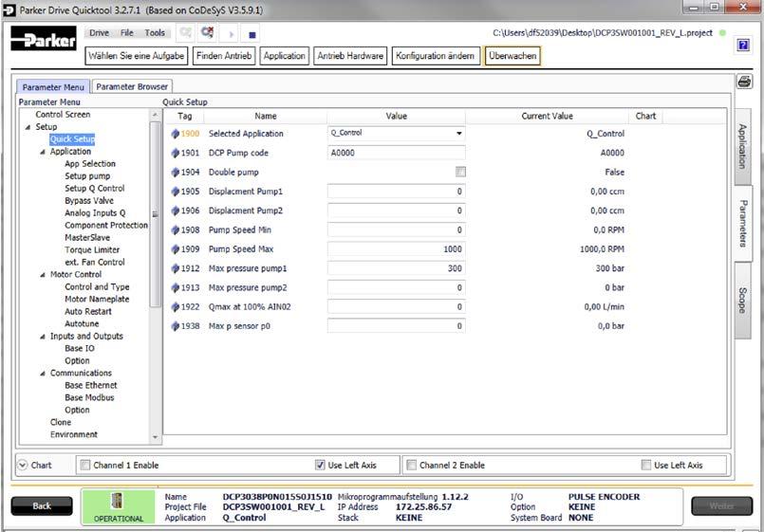The width and height of the screenshot is (764, 532).
Task: Click the run arrow toolbar icon
Action: click(231, 34)
